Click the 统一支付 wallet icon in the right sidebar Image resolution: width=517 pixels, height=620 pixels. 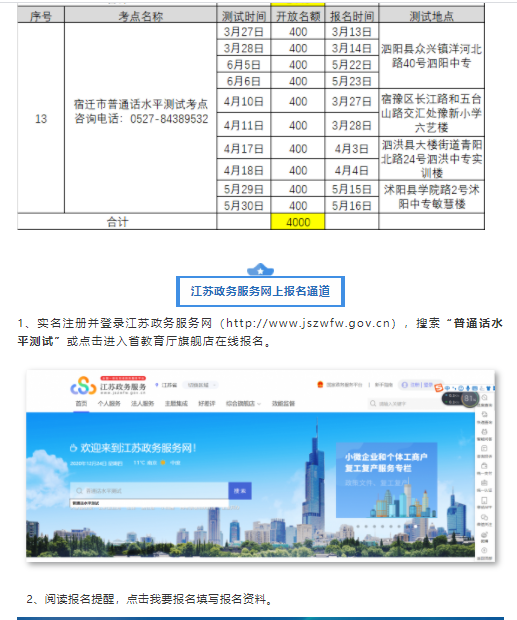coord(484,466)
